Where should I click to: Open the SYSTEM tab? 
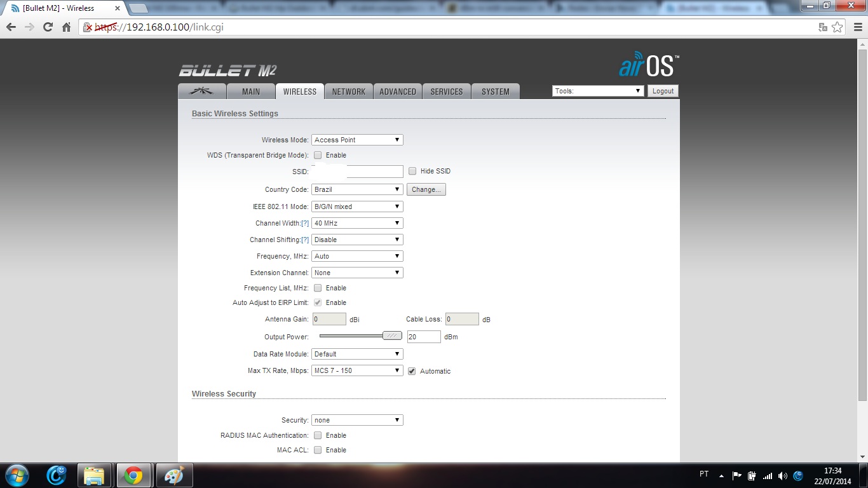click(x=496, y=91)
